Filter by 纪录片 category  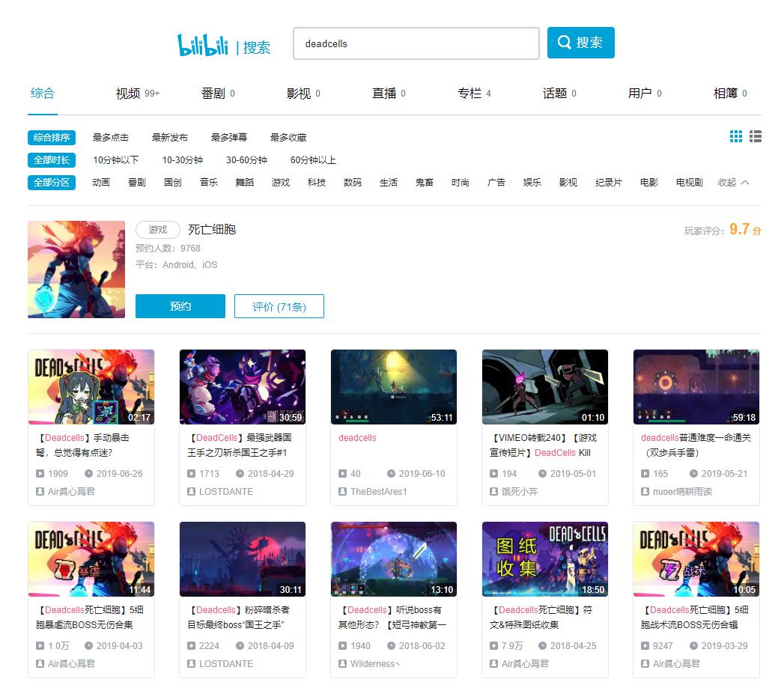pos(609,183)
